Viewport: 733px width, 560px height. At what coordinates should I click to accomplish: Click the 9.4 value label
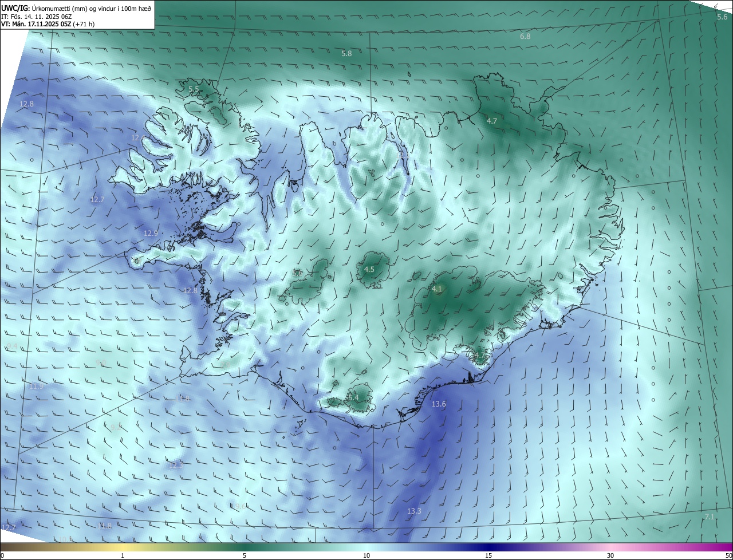(12, 347)
